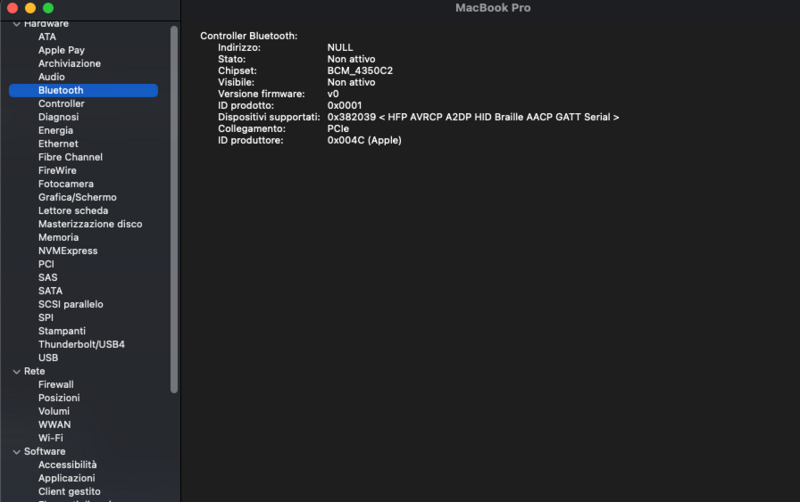Select Masterizzazione disco entry
The width and height of the screenshot is (800, 502).
click(90, 223)
